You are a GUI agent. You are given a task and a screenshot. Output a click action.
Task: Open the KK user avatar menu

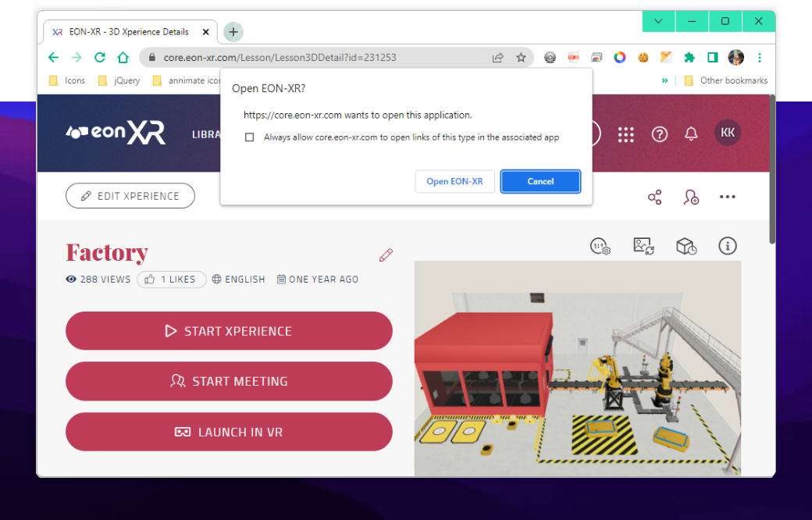point(727,133)
